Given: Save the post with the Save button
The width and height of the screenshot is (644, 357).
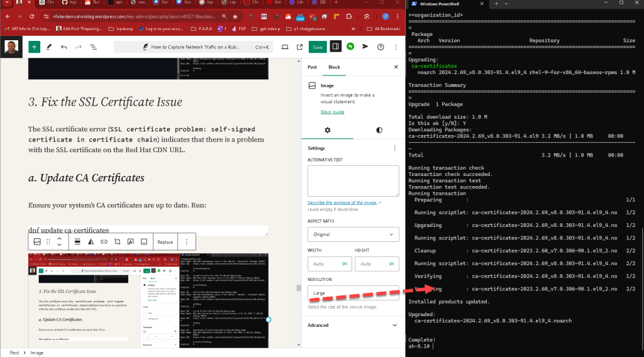Looking at the screenshot, I should pyautogui.click(x=318, y=47).
